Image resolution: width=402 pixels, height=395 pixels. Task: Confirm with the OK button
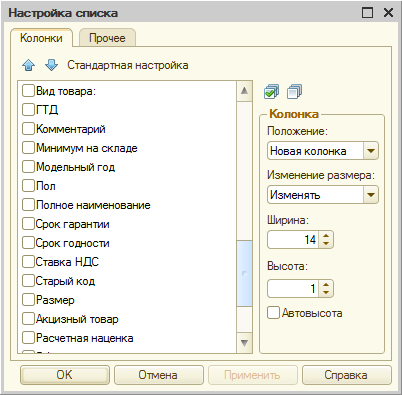pos(65,375)
